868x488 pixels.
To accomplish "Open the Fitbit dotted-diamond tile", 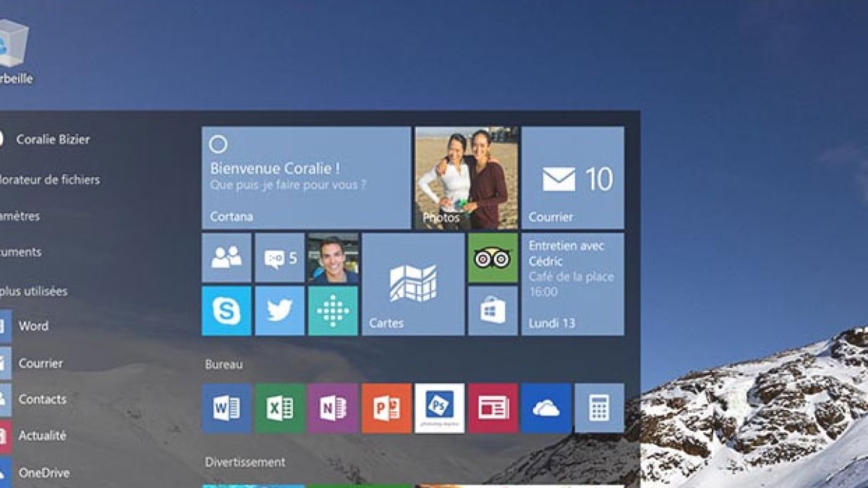I will point(333,311).
